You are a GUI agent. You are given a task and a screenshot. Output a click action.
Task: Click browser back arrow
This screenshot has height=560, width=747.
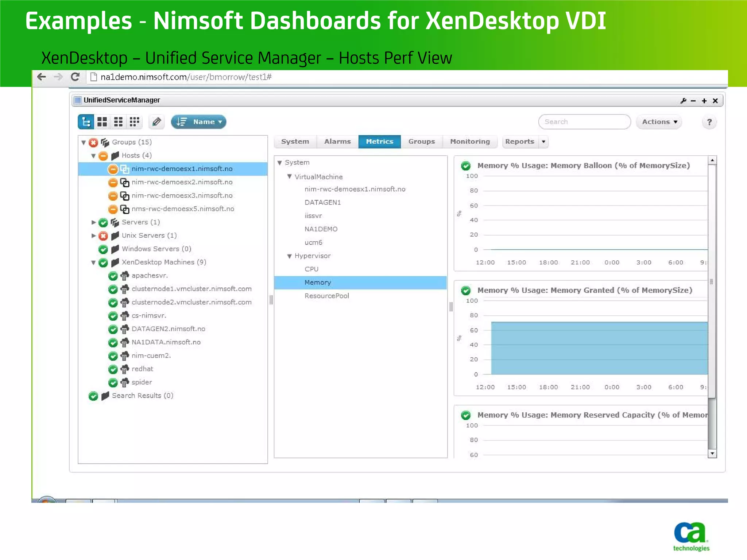[42, 77]
